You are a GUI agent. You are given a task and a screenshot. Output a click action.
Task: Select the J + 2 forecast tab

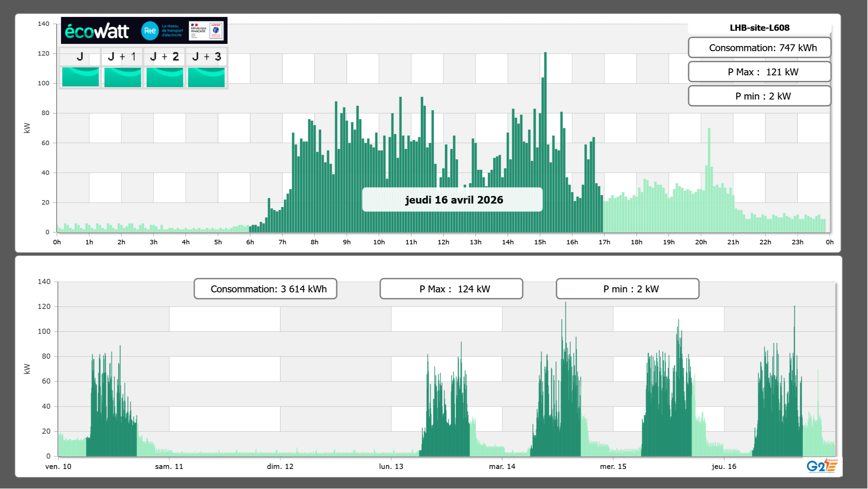(165, 57)
